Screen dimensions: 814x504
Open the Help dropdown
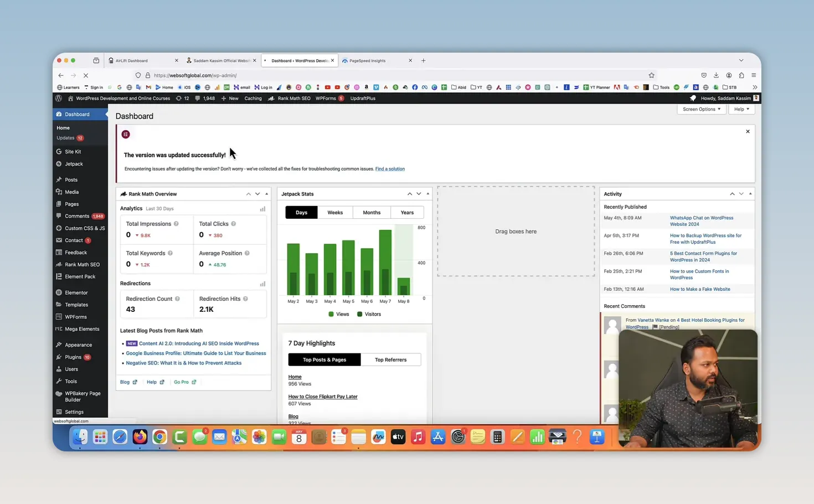(741, 109)
